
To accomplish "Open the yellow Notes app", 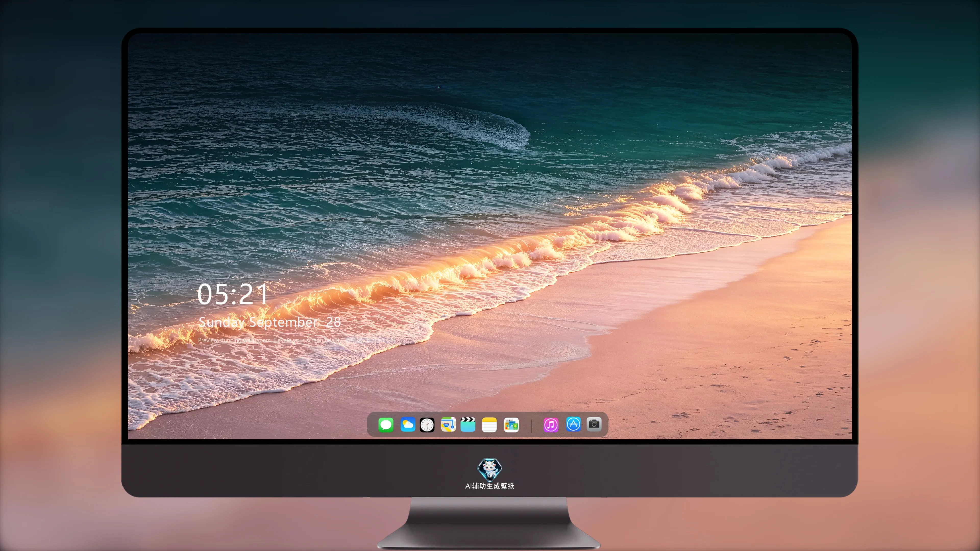I will click(x=489, y=424).
